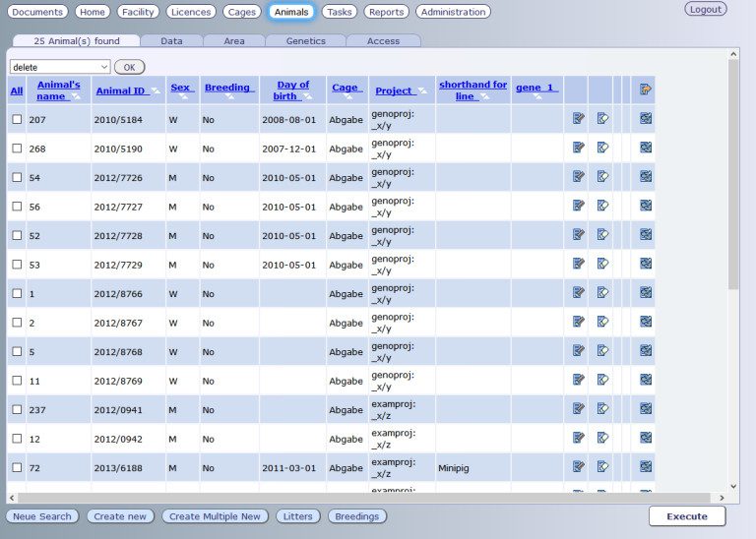The width and height of the screenshot is (756, 539).
Task: Tick the checkbox in row 2012/7727
Action: (17, 207)
